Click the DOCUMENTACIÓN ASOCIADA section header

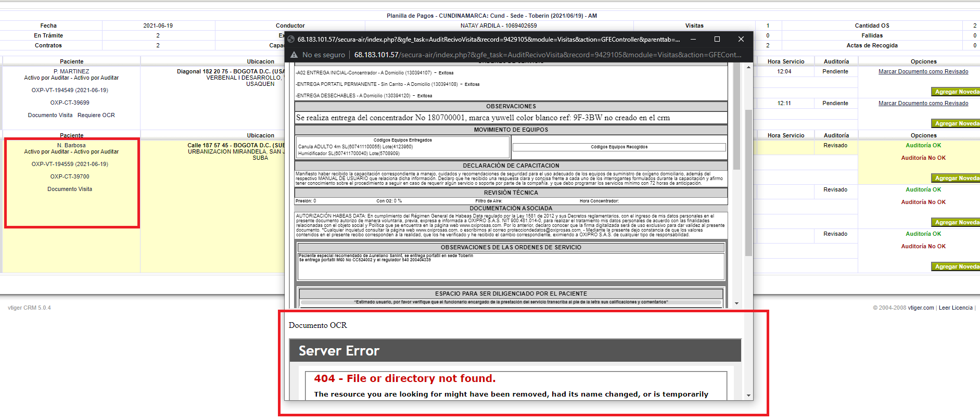pos(511,209)
